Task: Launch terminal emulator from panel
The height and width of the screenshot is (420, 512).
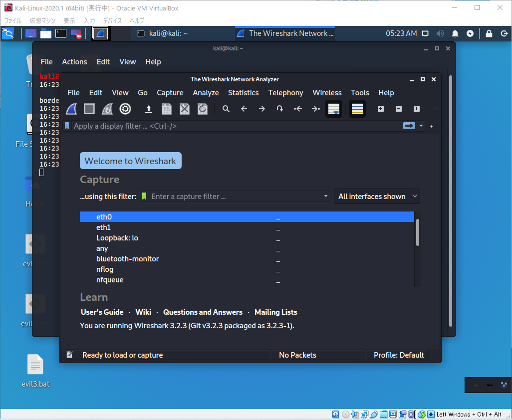Action: (x=61, y=33)
